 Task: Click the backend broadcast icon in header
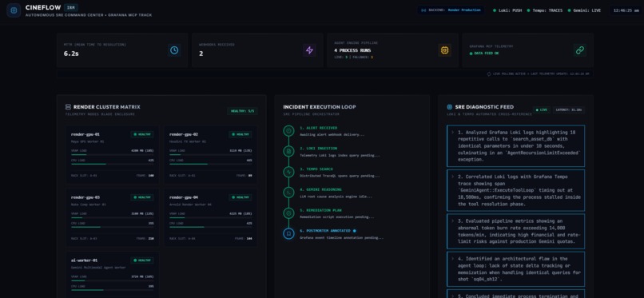pyautogui.click(x=423, y=10)
